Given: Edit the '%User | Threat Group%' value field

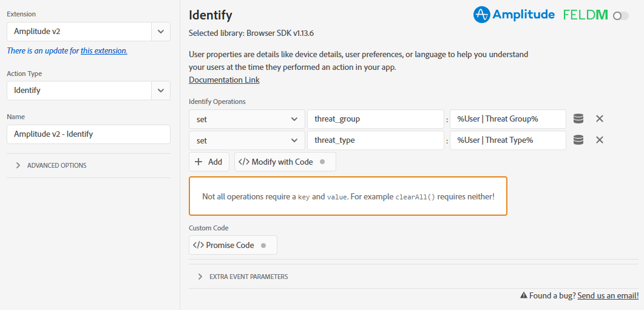Looking at the screenshot, I should pos(508,119).
